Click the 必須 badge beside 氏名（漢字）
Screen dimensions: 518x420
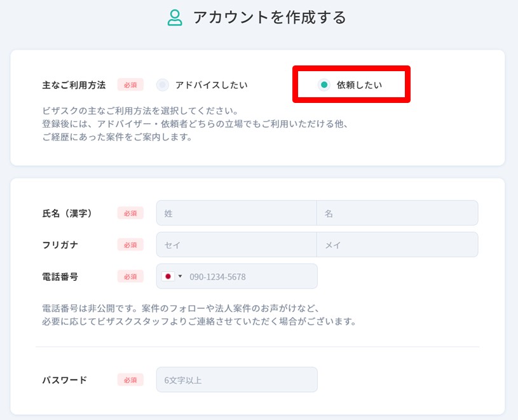[x=130, y=213]
